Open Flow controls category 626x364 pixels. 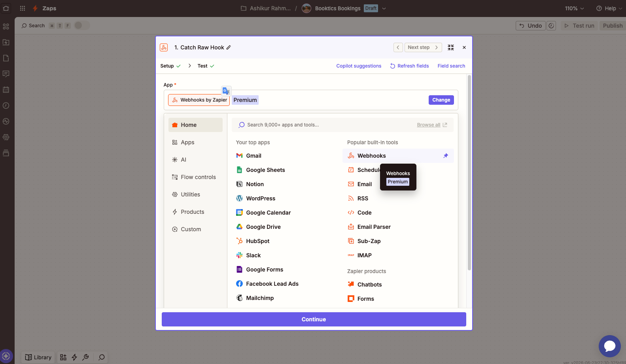pyautogui.click(x=195, y=177)
